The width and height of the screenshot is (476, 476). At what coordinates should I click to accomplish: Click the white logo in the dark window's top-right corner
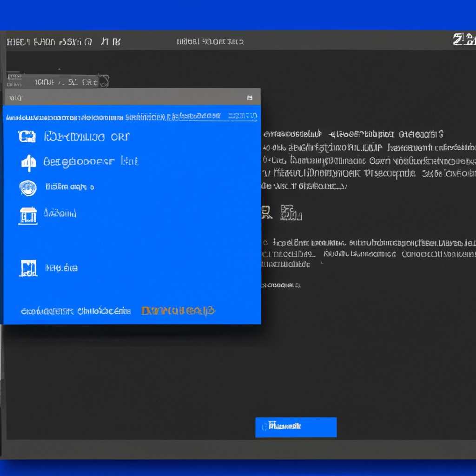click(x=464, y=40)
